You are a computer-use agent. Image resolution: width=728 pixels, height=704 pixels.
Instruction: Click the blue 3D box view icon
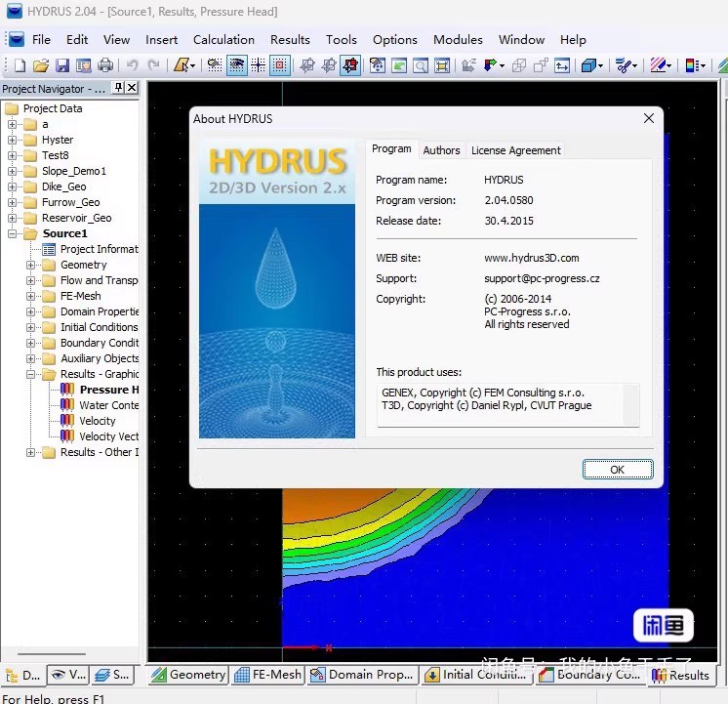588,65
